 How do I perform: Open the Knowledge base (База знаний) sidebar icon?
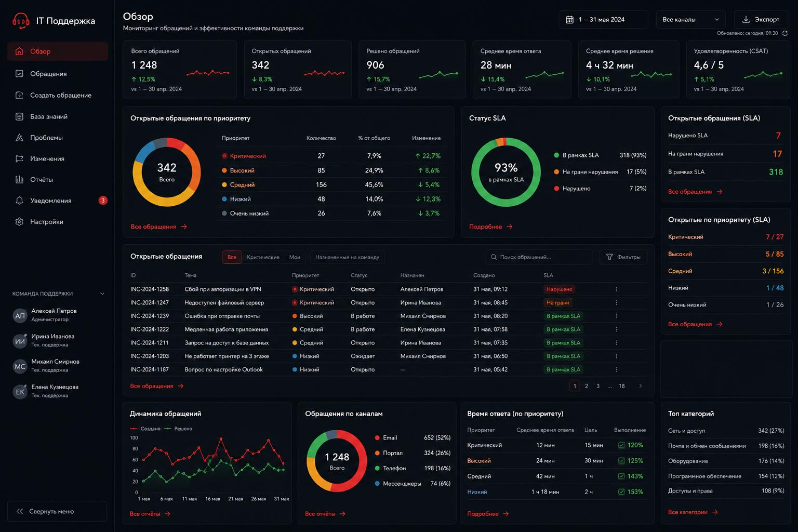click(x=19, y=116)
